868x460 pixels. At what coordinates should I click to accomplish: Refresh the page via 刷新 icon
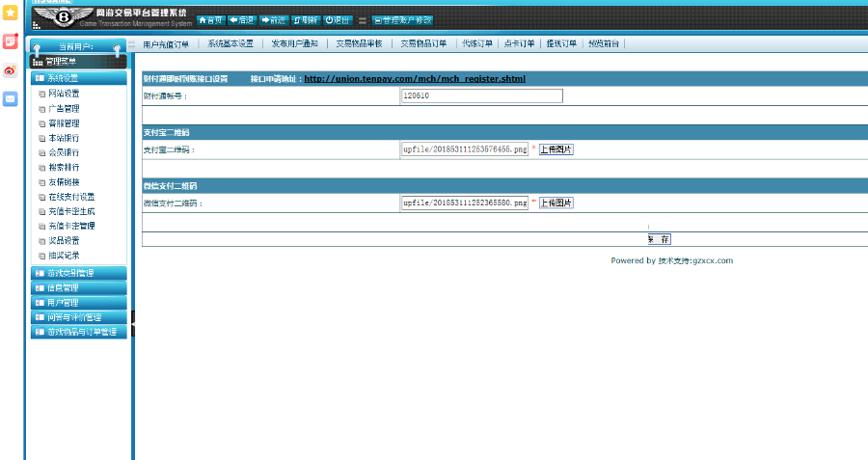[306, 20]
